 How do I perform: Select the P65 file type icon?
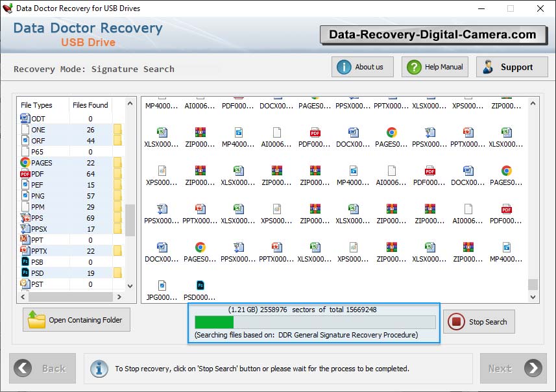click(25, 151)
